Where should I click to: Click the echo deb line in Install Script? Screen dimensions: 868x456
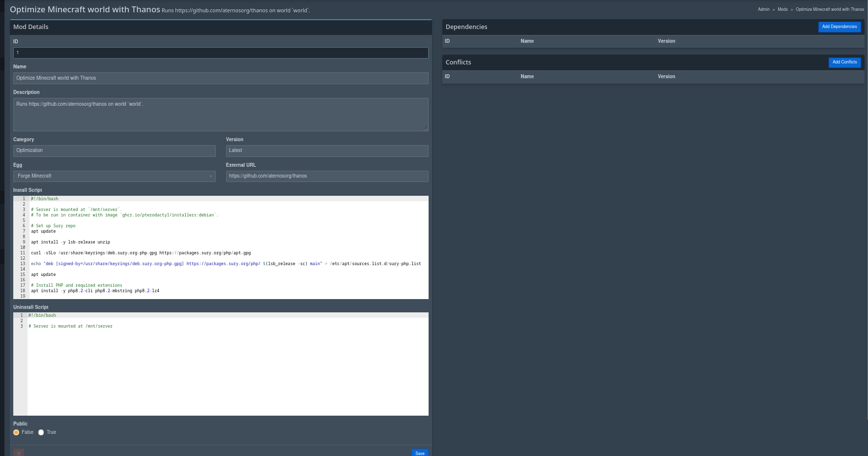click(x=226, y=264)
